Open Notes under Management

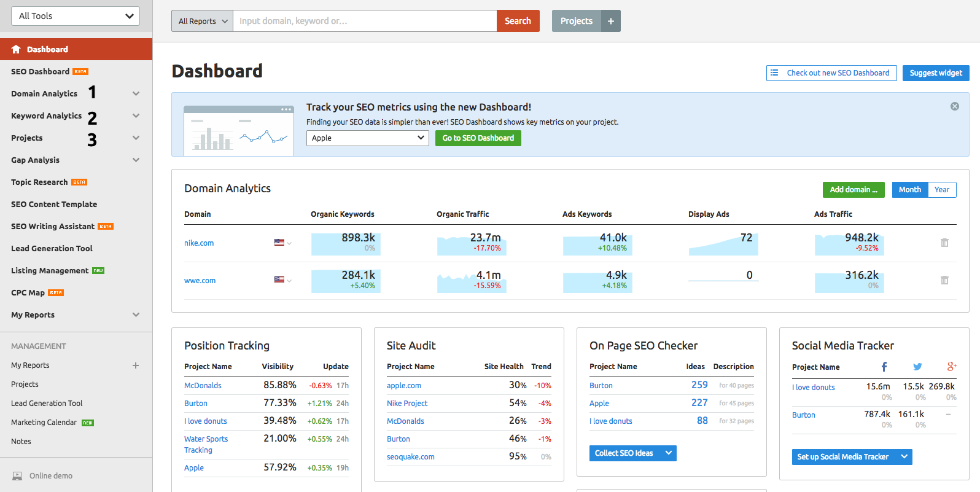point(21,442)
